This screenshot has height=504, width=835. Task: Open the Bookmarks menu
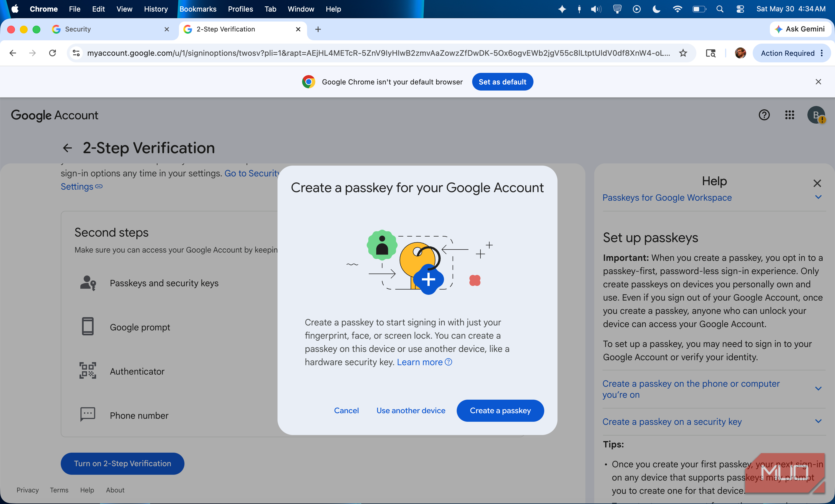coord(198,9)
